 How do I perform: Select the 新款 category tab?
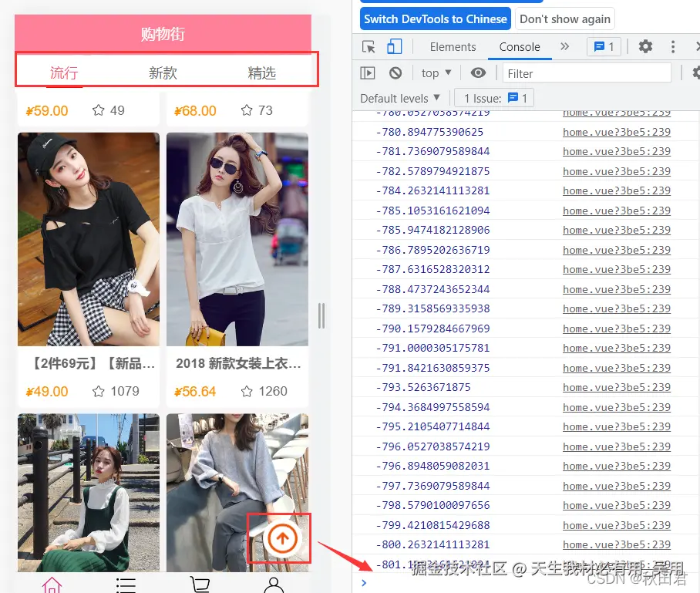pos(163,73)
